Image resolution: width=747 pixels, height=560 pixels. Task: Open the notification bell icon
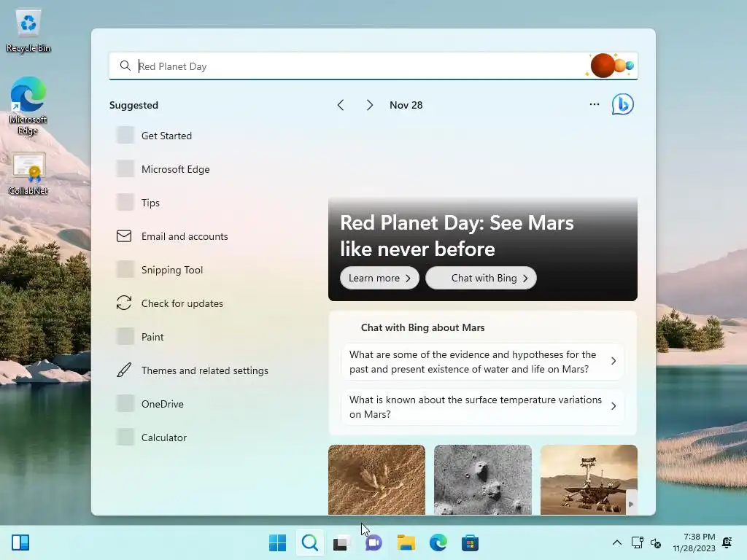[727, 542]
